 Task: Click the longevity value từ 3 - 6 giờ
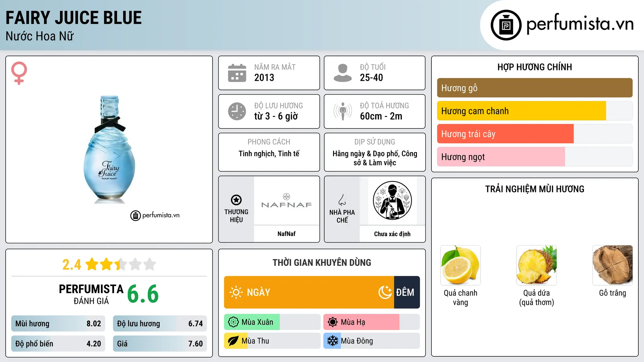(x=276, y=116)
